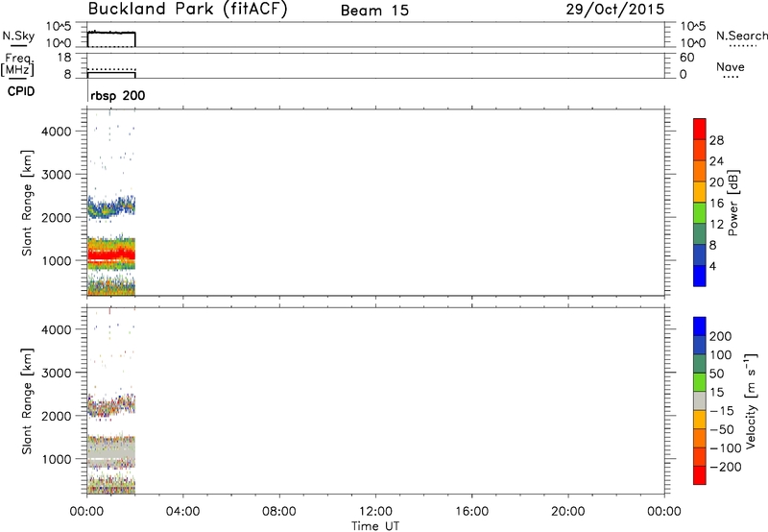The image size is (768, 532).
Task: Click the gray swatch in the Velocity colorbar
Action: pyautogui.click(x=700, y=400)
